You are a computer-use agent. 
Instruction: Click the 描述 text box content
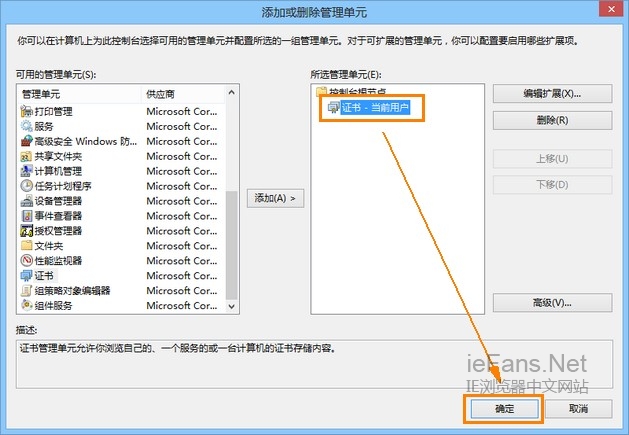tap(314, 364)
